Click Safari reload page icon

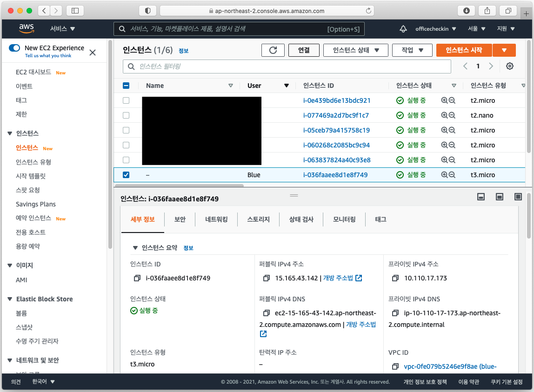[x=368, y=11]
